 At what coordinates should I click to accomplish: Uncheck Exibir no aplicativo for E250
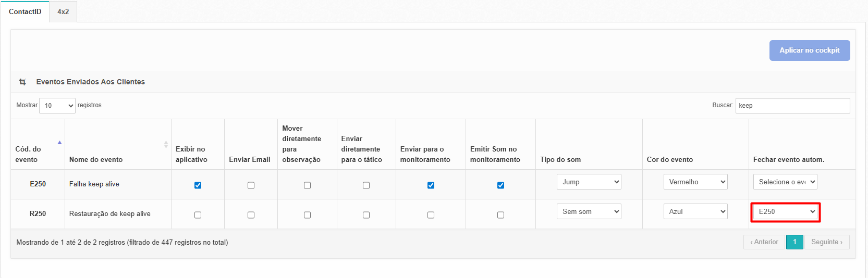198,185
